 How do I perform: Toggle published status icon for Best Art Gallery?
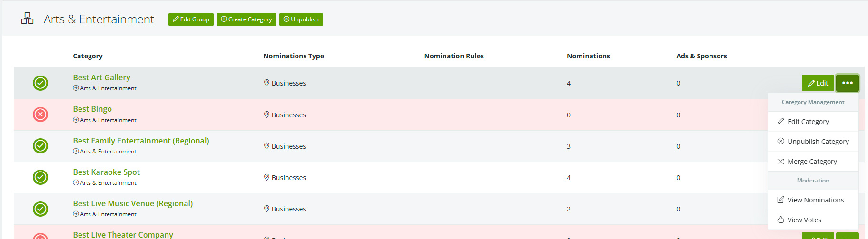pos(40,83)
